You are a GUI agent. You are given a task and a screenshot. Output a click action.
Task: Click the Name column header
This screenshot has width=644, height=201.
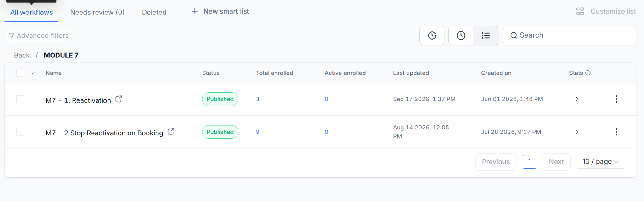tap(53, 73)
